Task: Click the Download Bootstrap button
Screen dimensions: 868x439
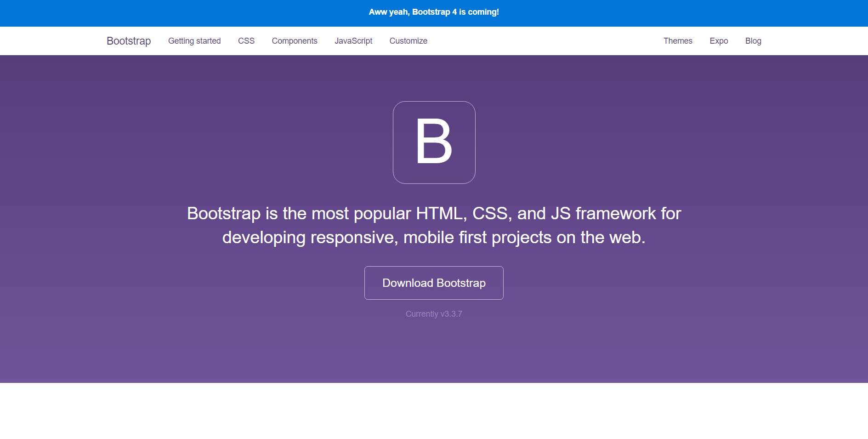Action: (434, 283)
